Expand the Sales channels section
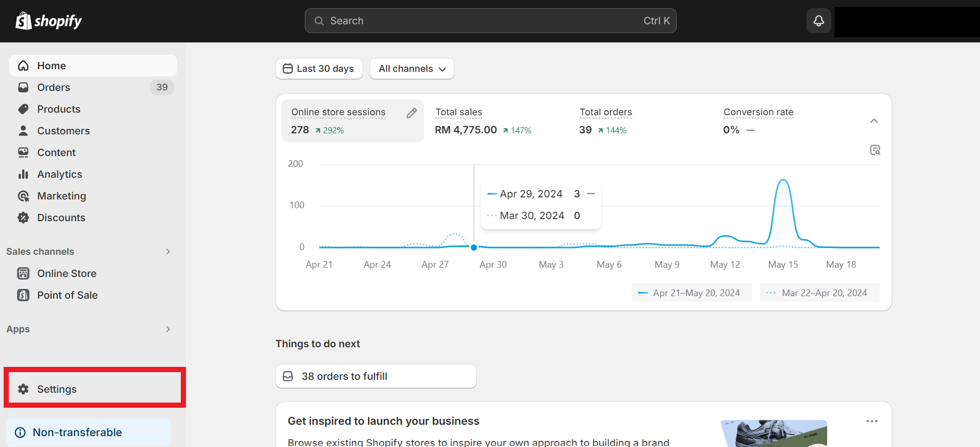Screen dimensions: 980x447 (168, 252)
